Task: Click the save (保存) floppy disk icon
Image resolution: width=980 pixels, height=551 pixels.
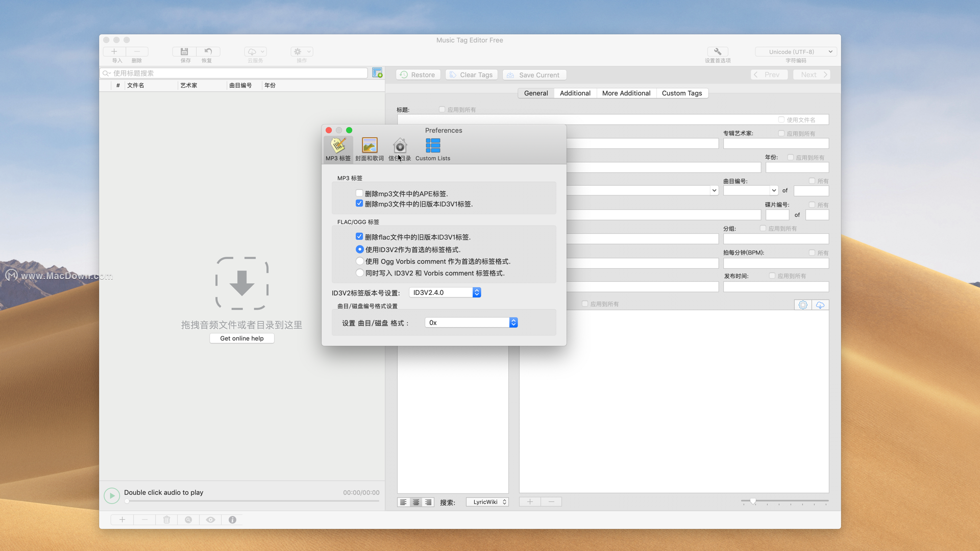Action: (185, 52)
